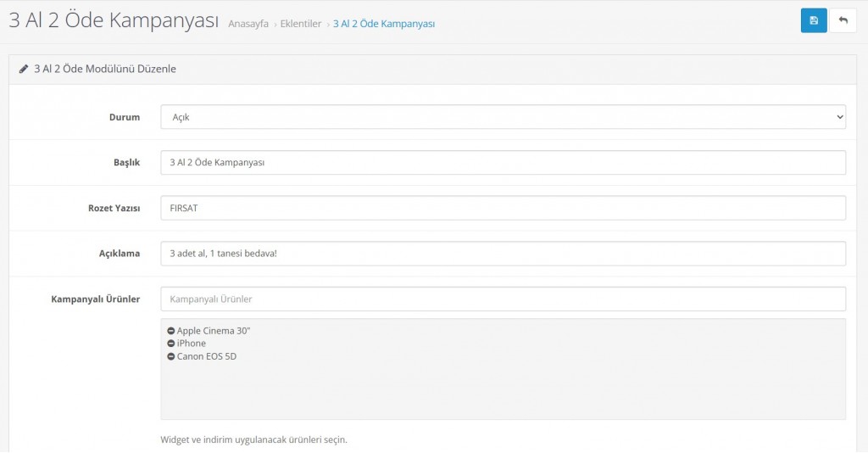This screenshot has width=868, height=453.
Task: Focus the Başlık text field
Action: (503, 162)
